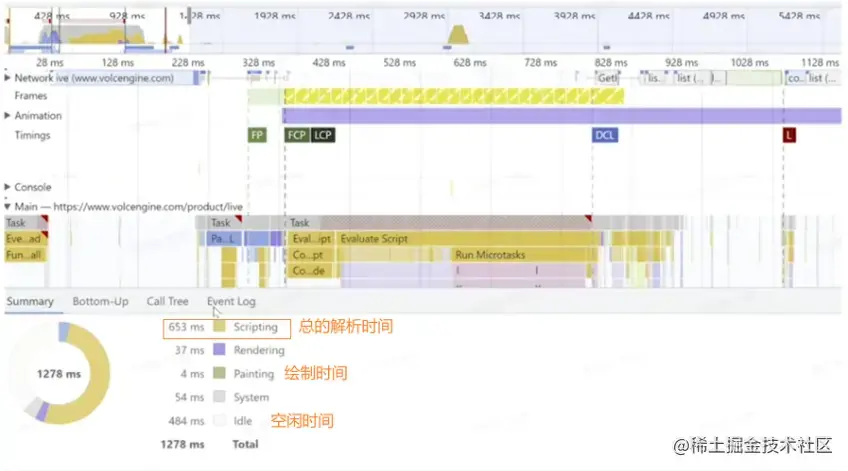Click the FP timing marker
This screenshot has height=471, width=848.
pos(257,135)
